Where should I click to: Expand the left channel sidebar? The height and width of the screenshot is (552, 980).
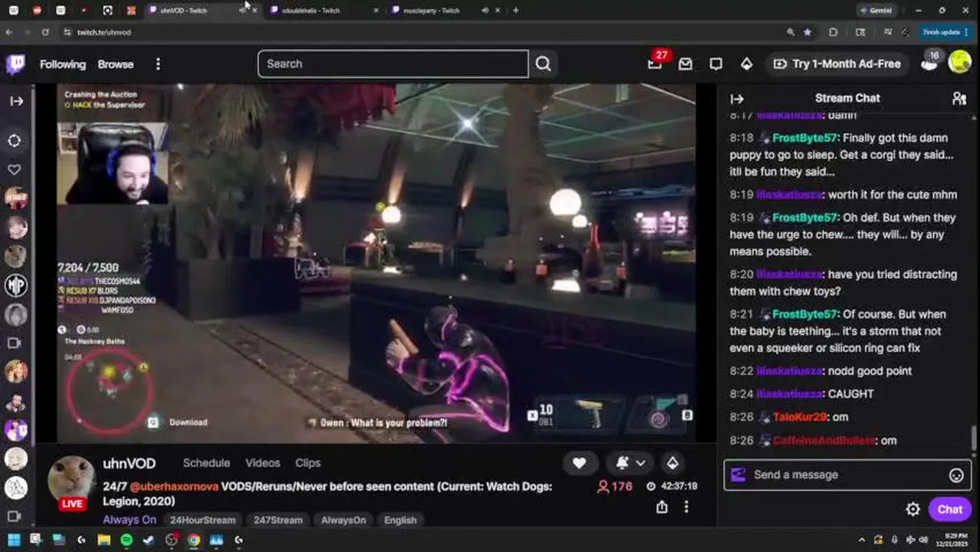click(16, 101)
